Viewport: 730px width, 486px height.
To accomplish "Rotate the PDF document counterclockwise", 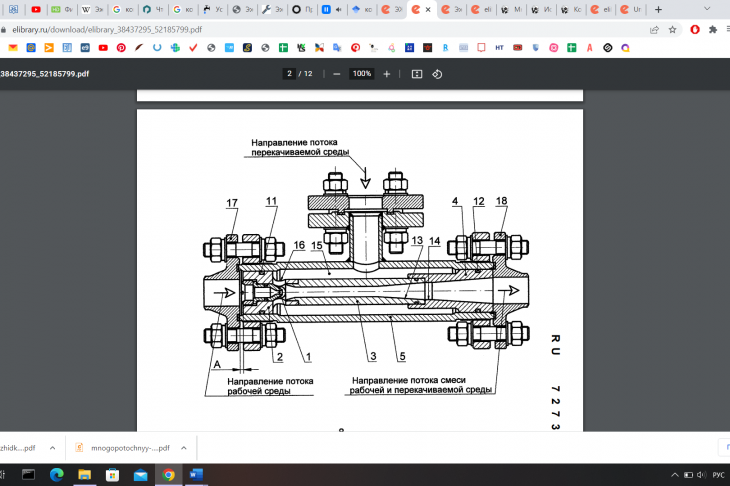I will (437, 74).
